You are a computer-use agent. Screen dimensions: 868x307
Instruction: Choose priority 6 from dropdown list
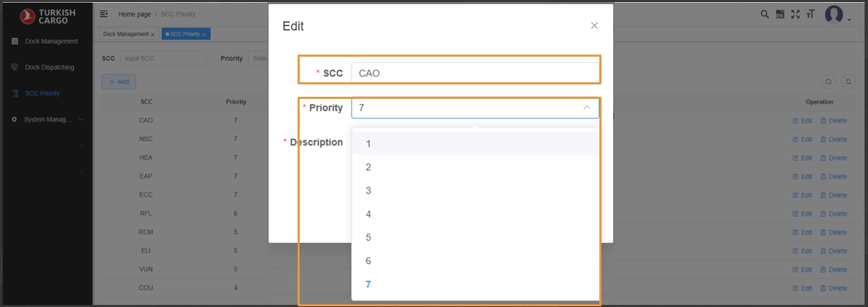[369, 261]
